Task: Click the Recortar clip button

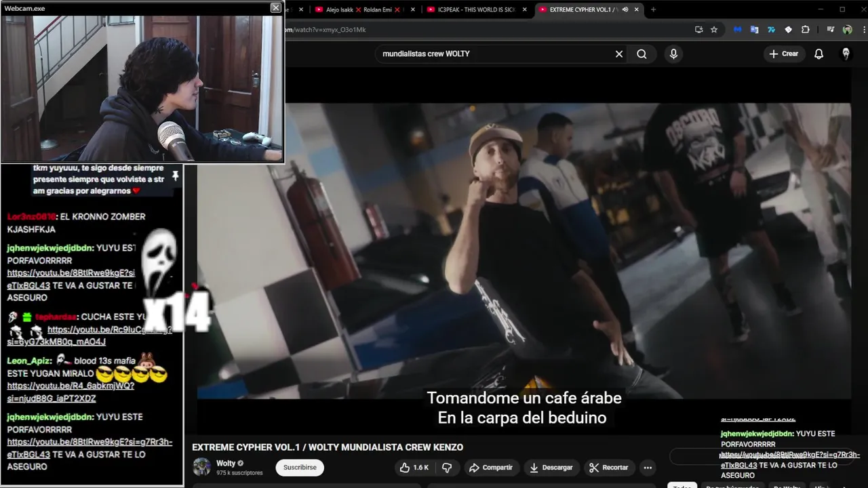Action: point(609,468)
